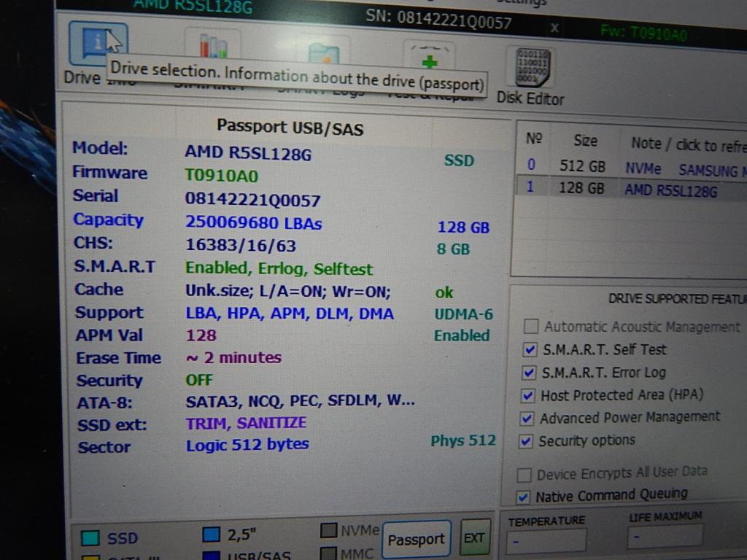Click the Passport USB/SAS heading
This screenshot has width=747, height=560.
(x=290, y=128)
